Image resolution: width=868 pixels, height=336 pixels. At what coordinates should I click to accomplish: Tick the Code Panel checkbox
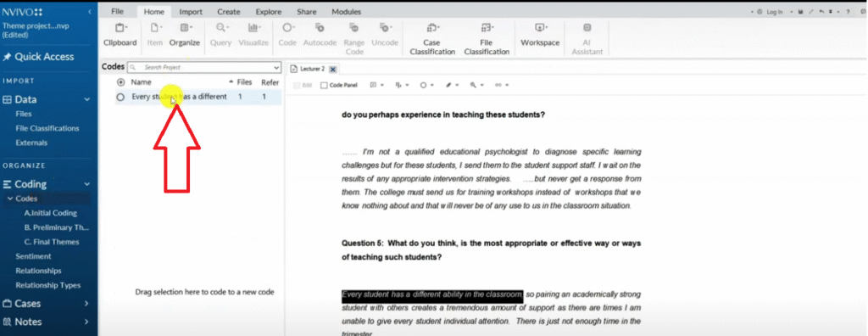click(x=325, y=86)
